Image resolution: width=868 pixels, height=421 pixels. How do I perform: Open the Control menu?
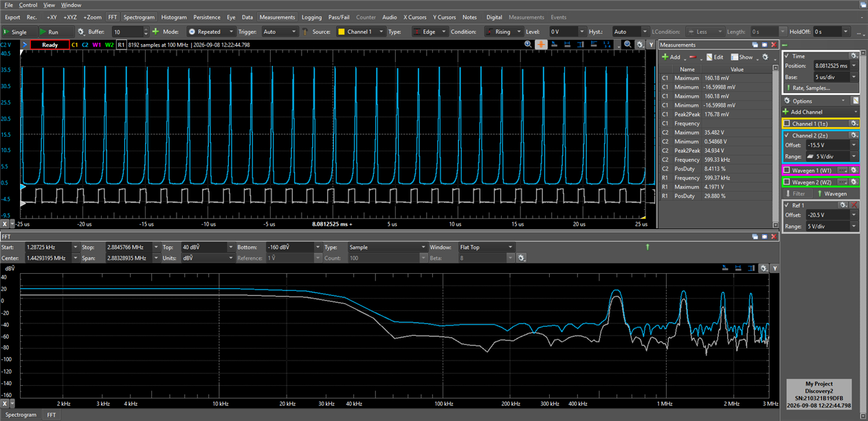pos(28,5)
